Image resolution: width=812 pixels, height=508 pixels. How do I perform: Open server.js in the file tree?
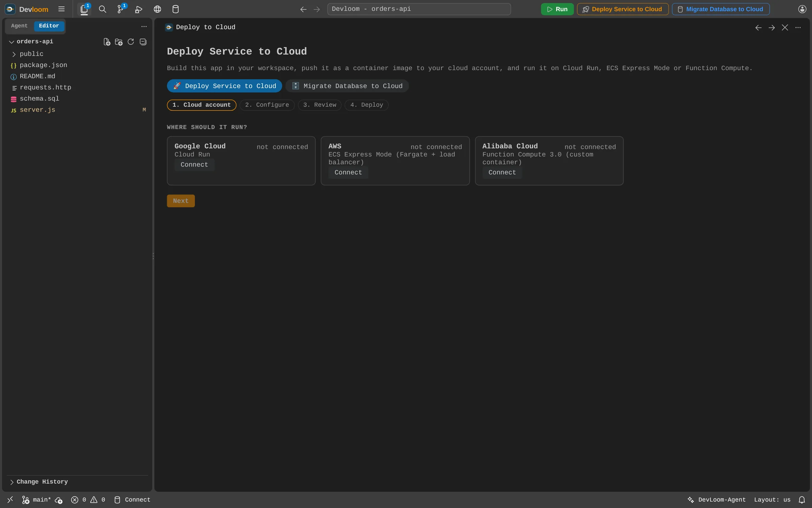77,110
